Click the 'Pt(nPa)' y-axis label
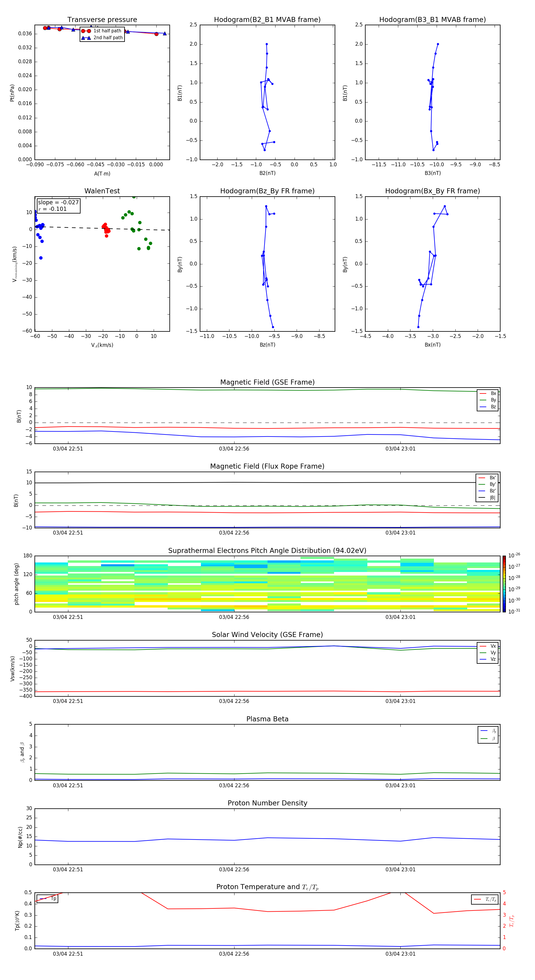This screenshot has width=535, height=980. [12, 93]
